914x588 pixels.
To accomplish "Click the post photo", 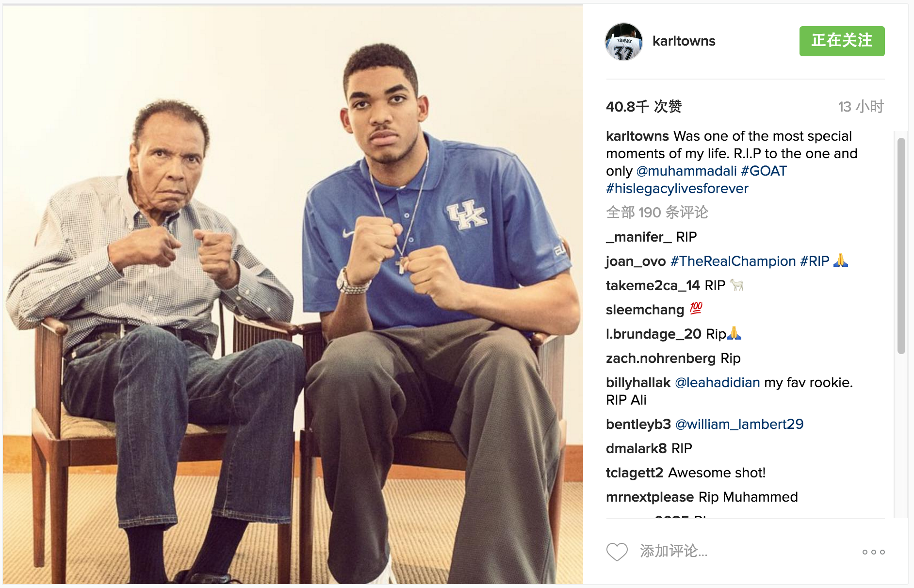I will tap(293, 294).
